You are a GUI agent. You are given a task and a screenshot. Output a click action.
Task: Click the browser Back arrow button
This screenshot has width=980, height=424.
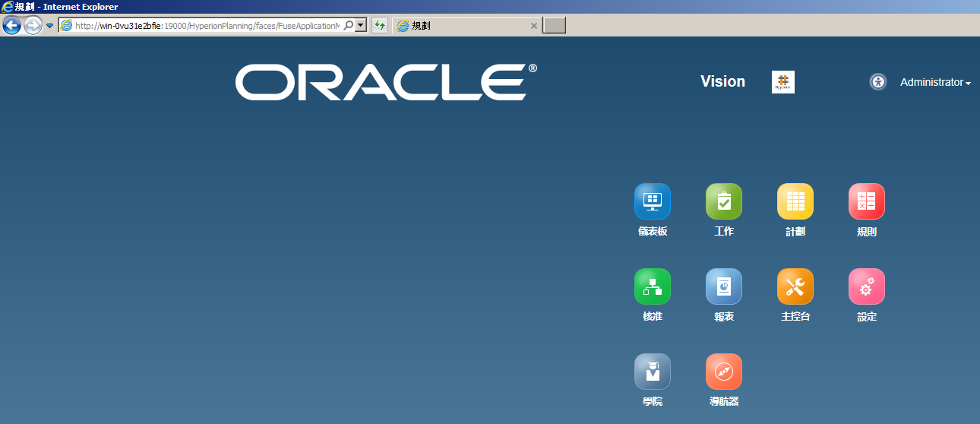coord(11,26)
